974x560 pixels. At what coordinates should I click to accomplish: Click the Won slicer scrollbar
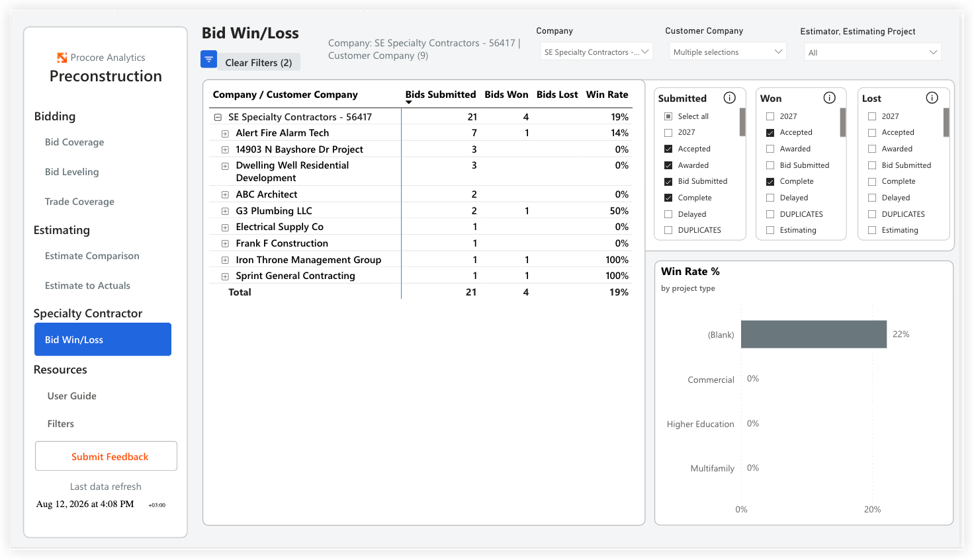click(x=843, y=122)
